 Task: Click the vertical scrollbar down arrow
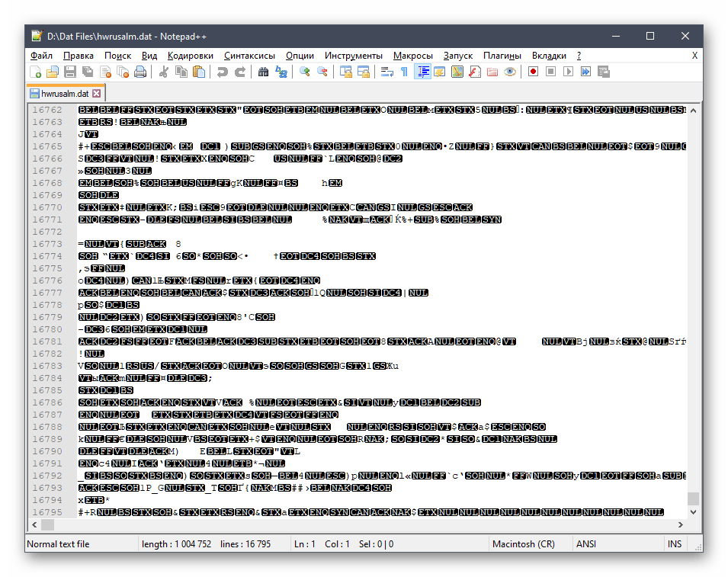693,512
